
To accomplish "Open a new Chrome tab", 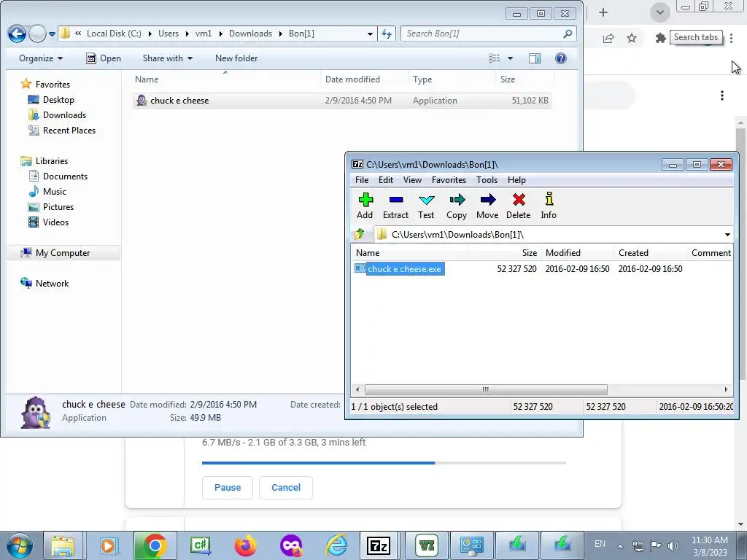I will tap(603, 13).
